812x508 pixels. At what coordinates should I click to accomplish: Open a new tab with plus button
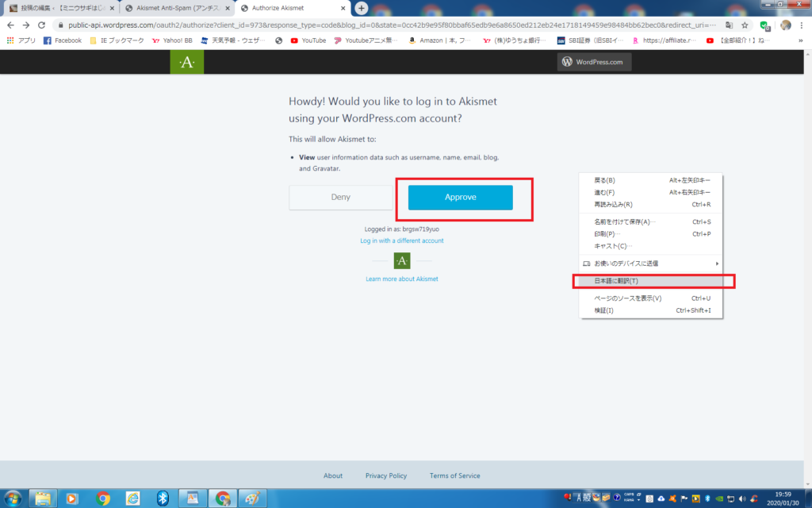coord(362,8)
